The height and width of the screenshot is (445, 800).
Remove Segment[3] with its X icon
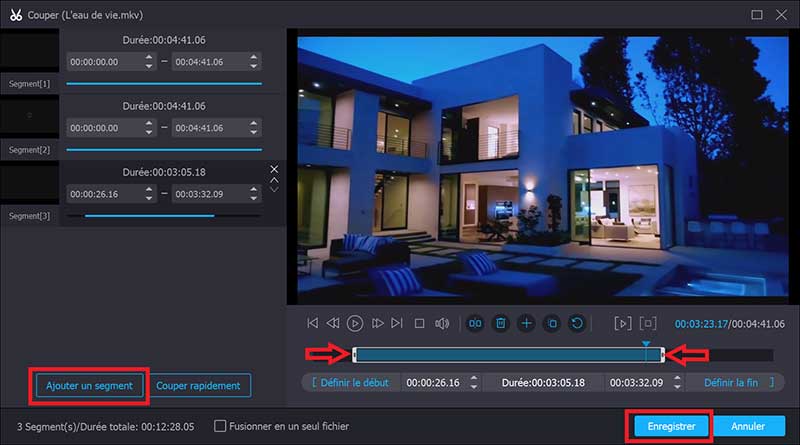click(x=275, y=169)
